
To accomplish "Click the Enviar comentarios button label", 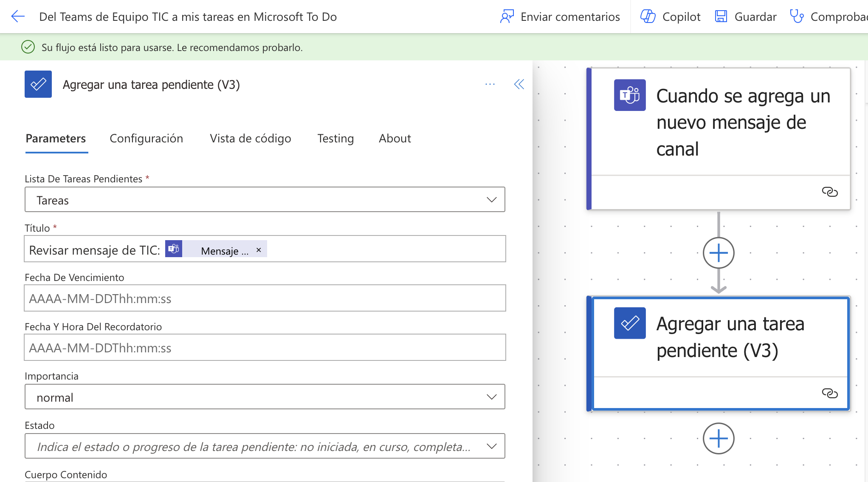I will tap(570, 17).
